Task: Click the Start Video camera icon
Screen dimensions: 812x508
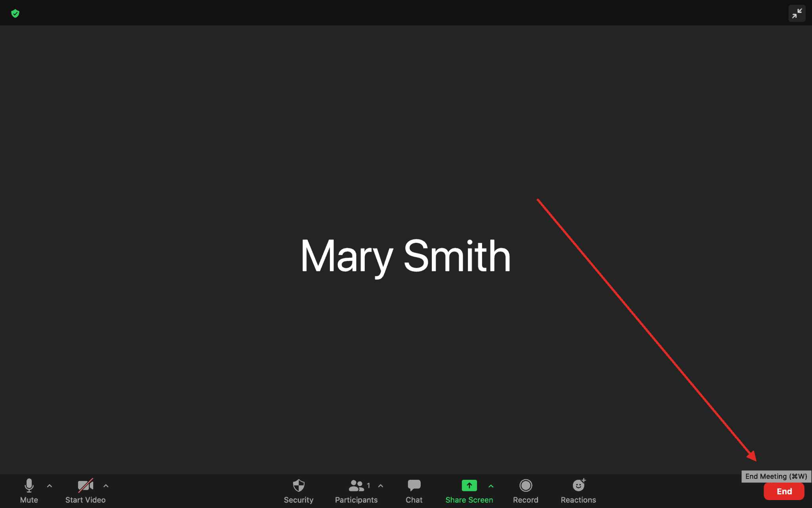Action: click(85, 485)
